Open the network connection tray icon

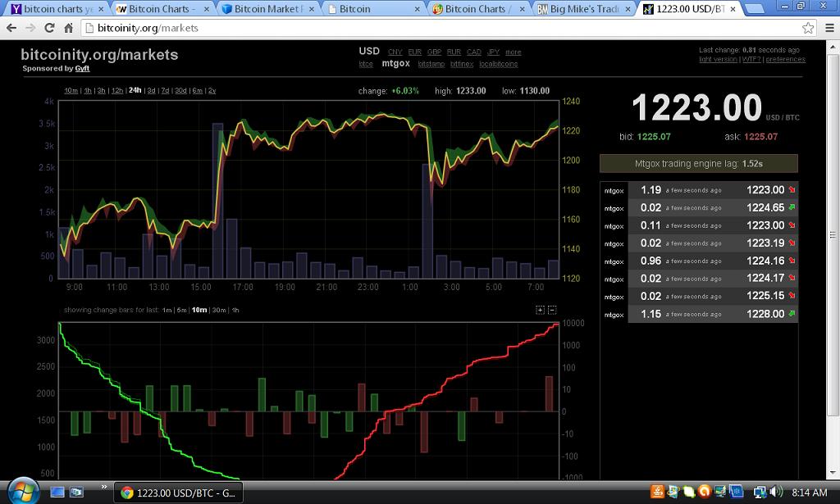760,492
